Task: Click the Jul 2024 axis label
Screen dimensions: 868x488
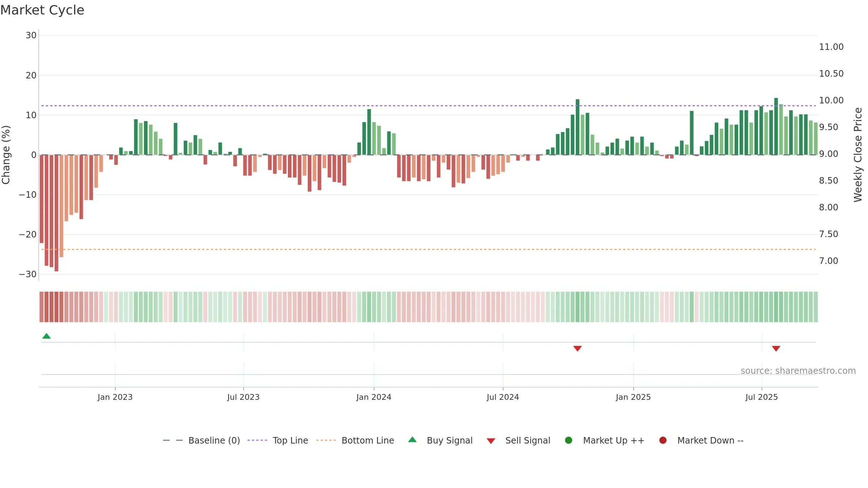Action: coord(503,397)
